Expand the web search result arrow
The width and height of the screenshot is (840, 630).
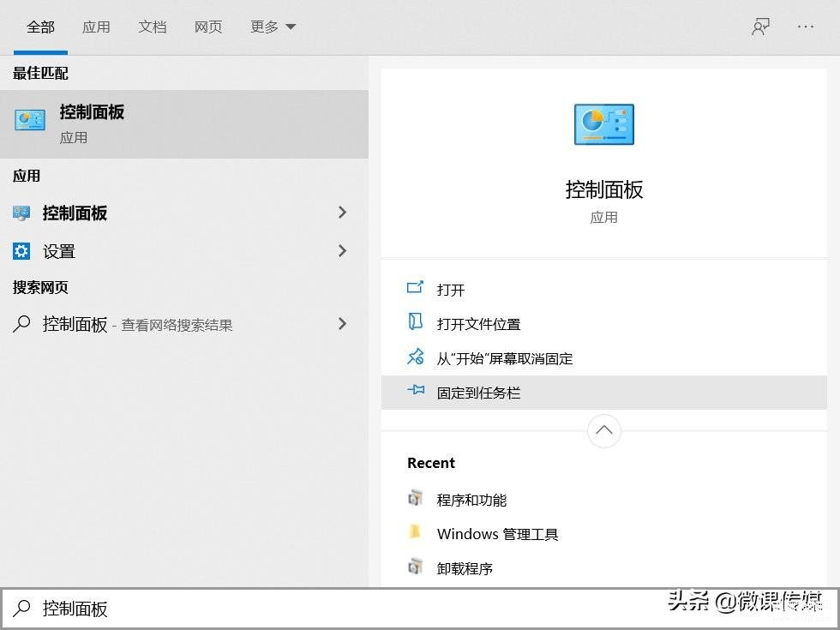[342, 324]
